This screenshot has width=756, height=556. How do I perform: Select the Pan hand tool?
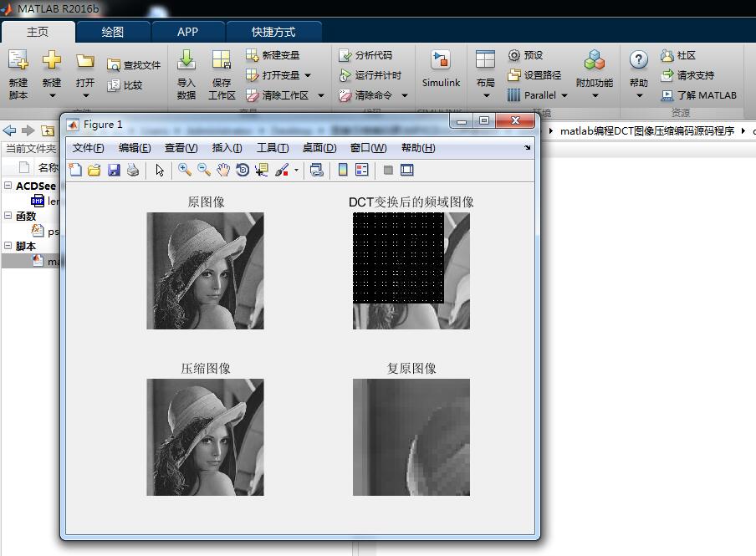click(x=223, y=170)
